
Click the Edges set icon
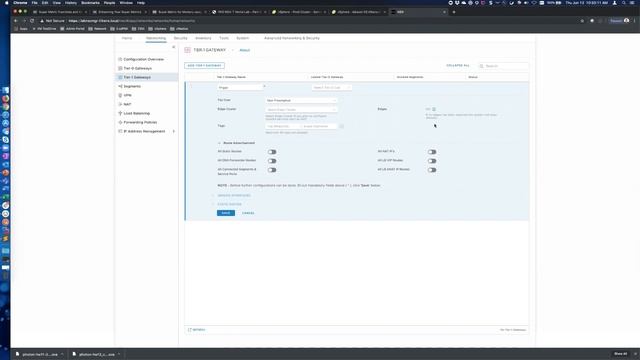434,109
